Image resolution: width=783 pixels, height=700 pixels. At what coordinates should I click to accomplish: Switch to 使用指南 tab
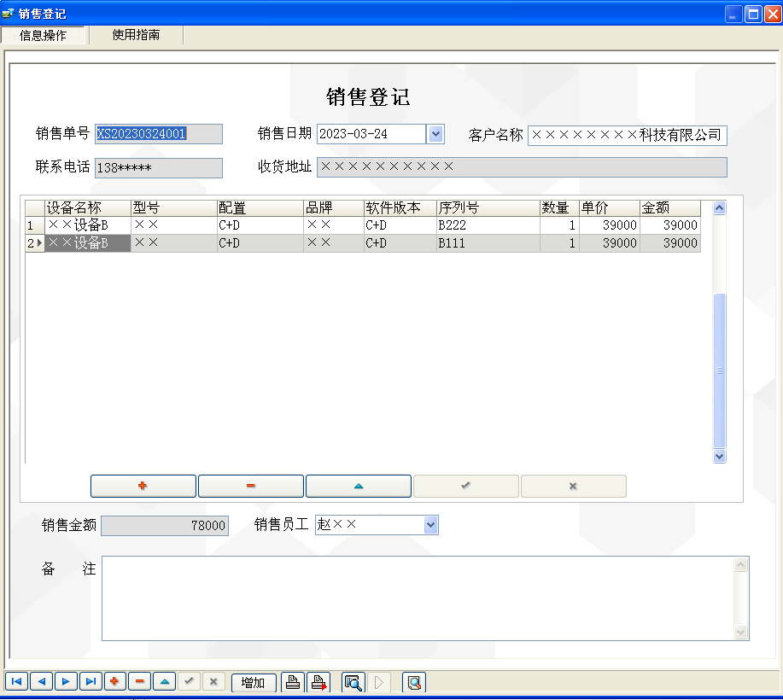(136, 35)
